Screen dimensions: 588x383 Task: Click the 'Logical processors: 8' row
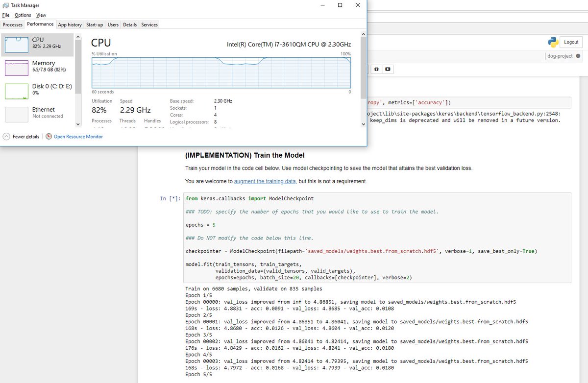(x=194, y=121)
